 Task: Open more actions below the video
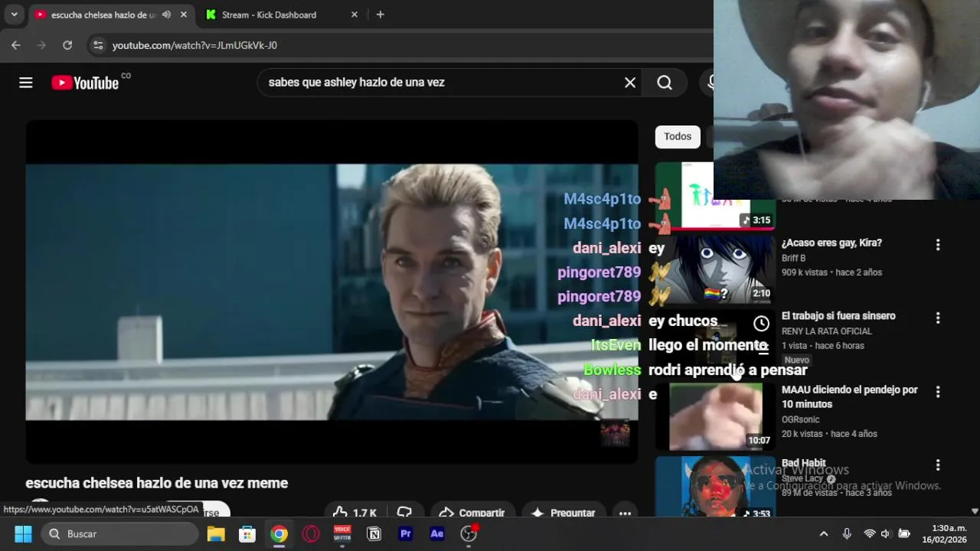(625, 513)
